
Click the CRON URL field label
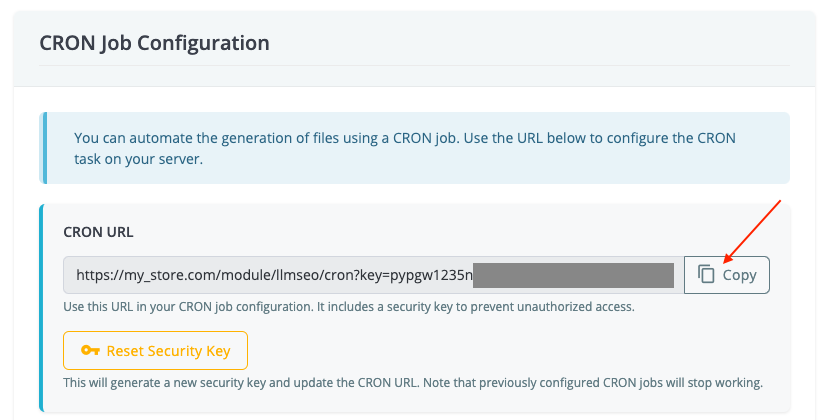point(98,232)
